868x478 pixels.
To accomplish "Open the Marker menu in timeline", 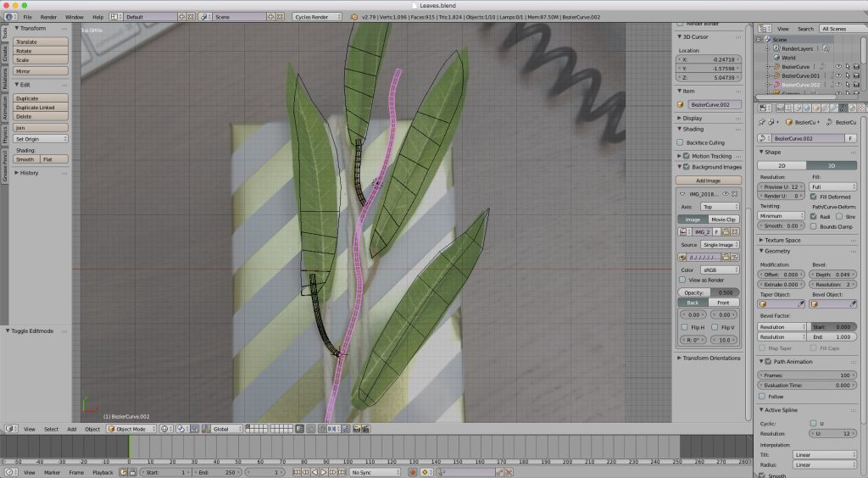I will click(52, 472).
